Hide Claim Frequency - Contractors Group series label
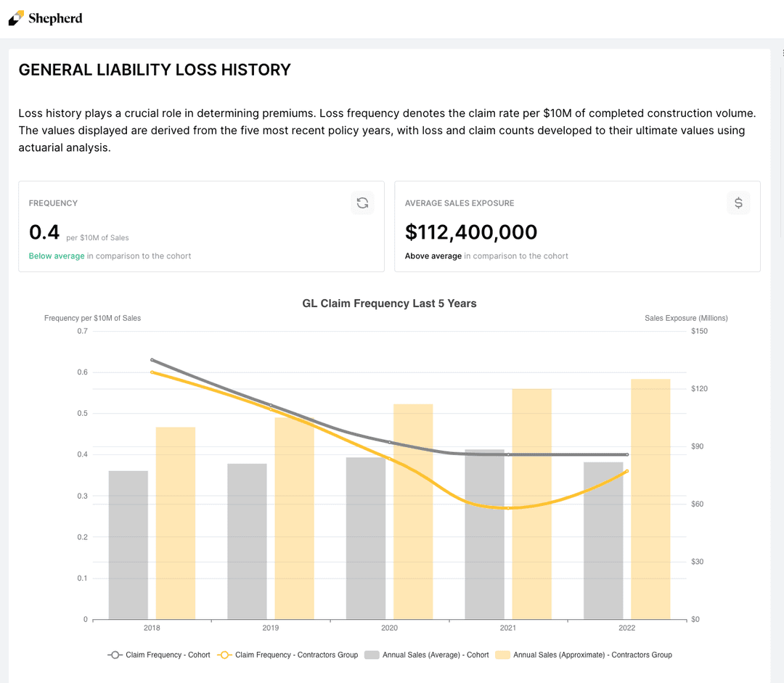 [x=296, y=655]
